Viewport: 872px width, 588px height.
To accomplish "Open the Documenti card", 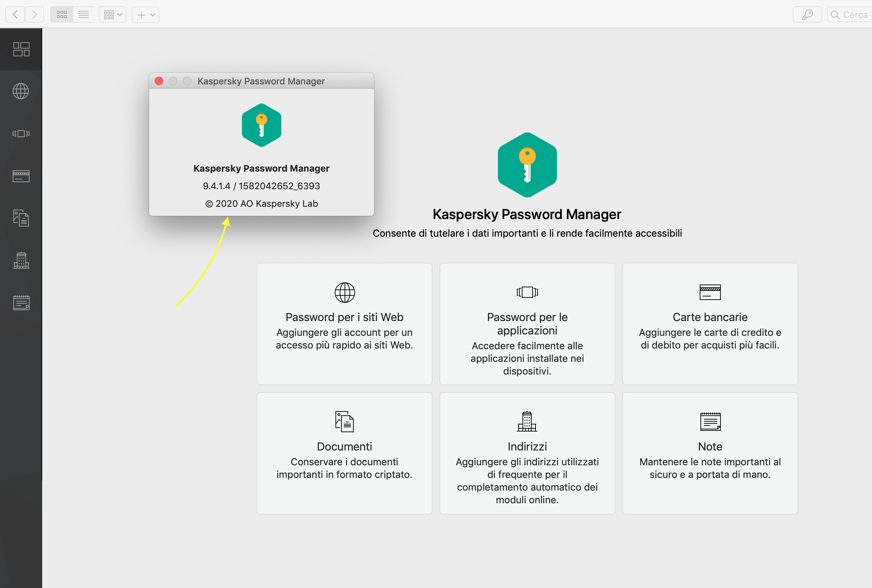I will click(x=345, y=453).
